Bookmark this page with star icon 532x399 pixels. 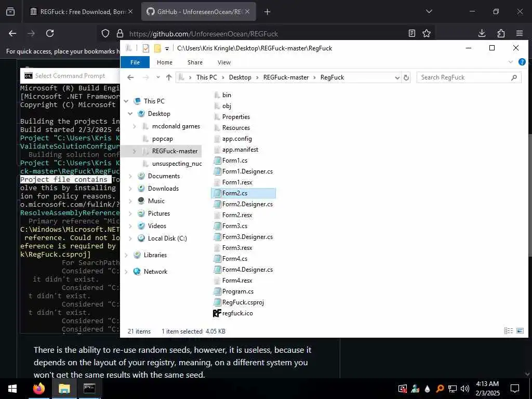coord(427,33)
